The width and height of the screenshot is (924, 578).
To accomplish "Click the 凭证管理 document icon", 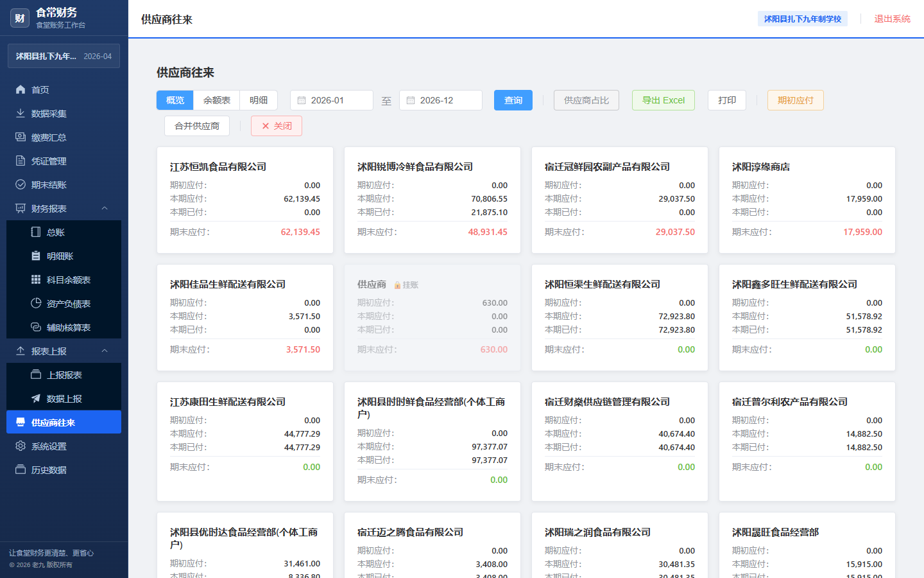I will pyautogui.click(x=21, y=161).
